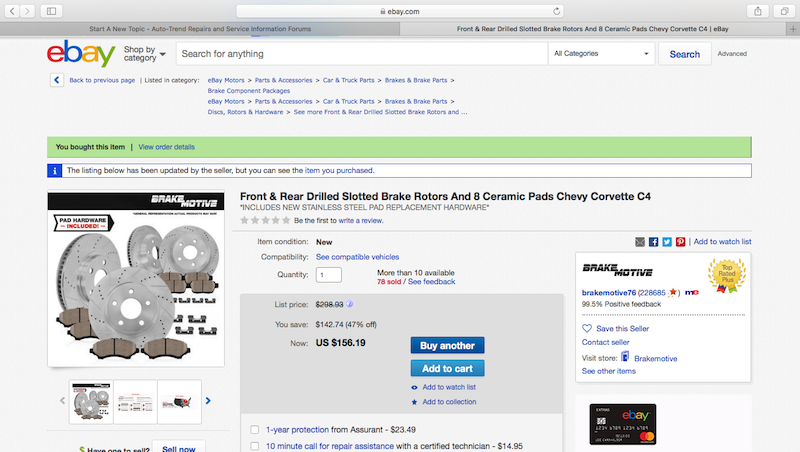Open brakemotive76 seller profile

[x=609, y=293]
